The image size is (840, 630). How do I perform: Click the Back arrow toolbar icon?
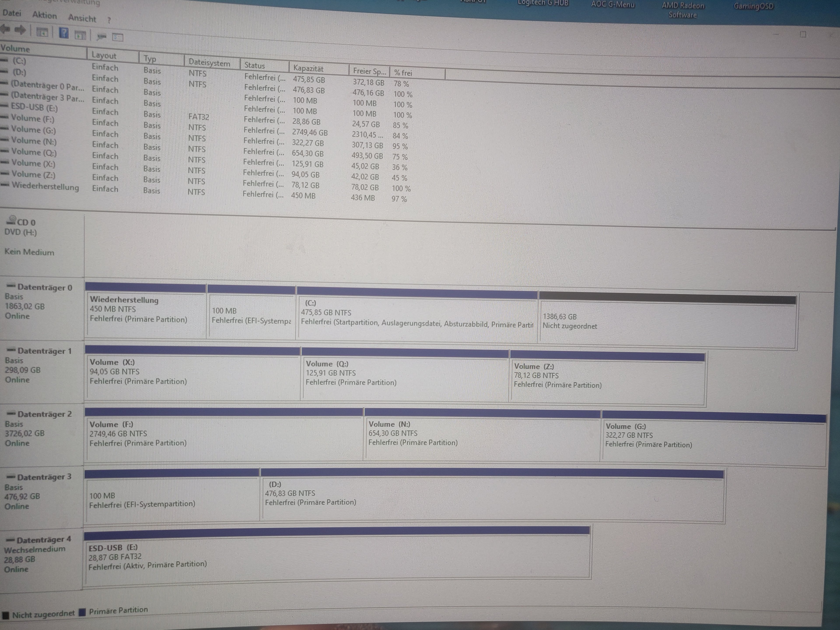coord(5,29)
